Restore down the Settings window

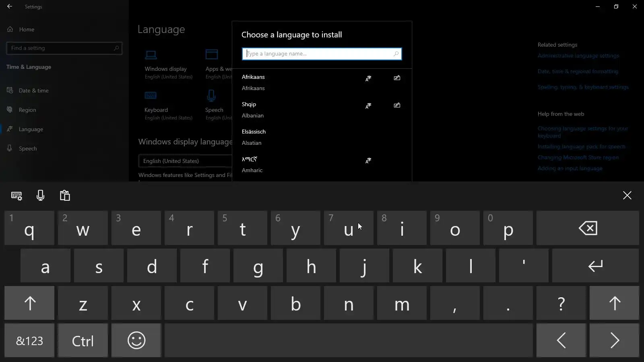(616, 6)
